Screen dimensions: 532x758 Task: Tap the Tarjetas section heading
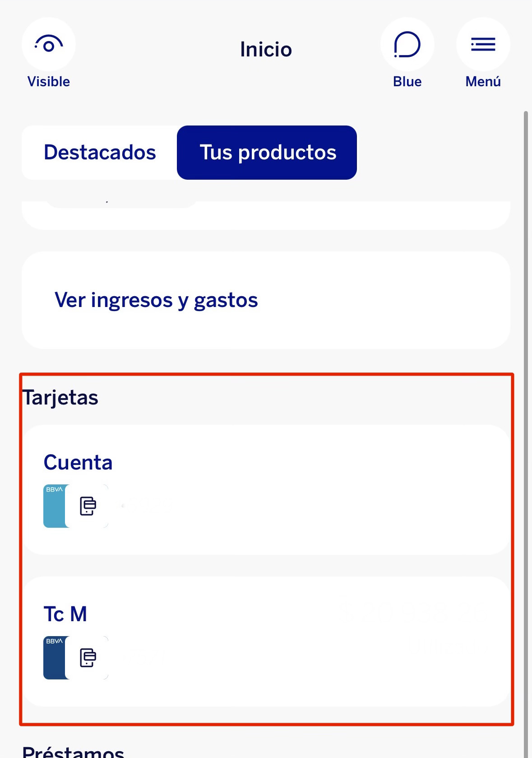60,398
